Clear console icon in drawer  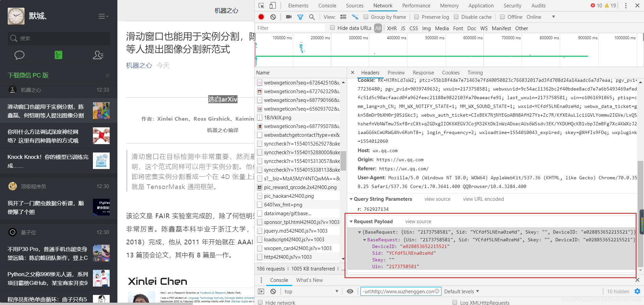click(x=273, y=292)
